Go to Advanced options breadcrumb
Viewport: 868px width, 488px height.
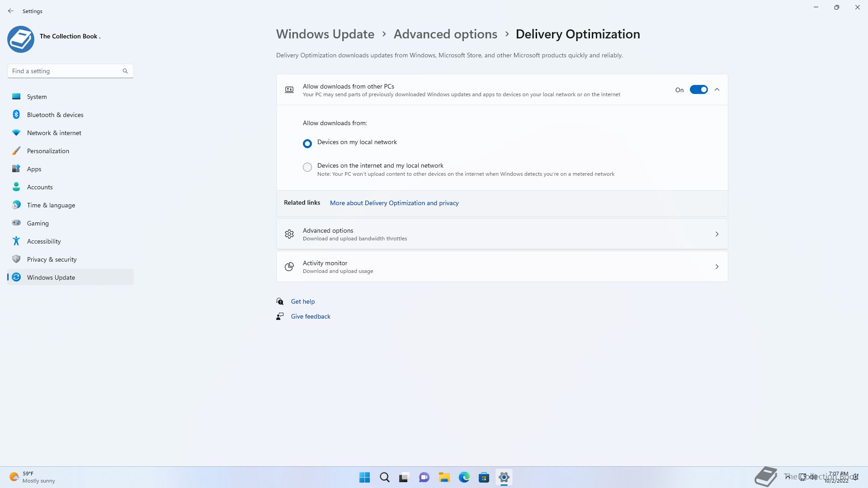click(x=445, y=34)
